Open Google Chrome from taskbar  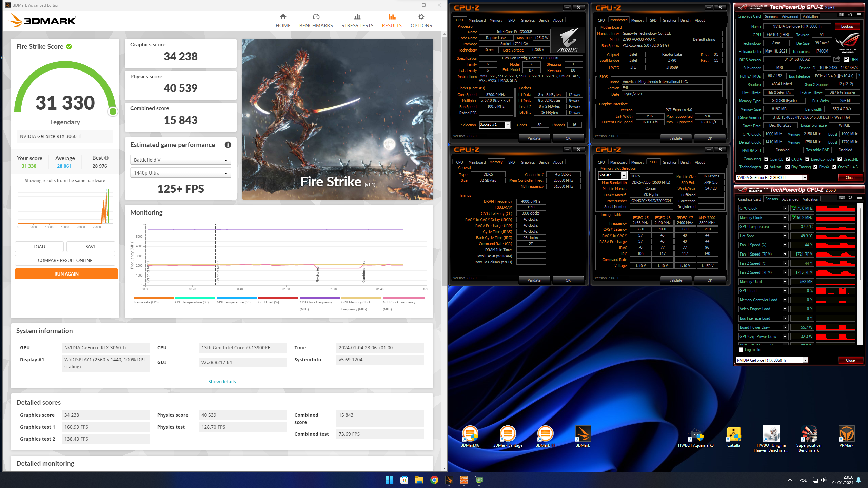pyautogui.click(x=434, y=480)
